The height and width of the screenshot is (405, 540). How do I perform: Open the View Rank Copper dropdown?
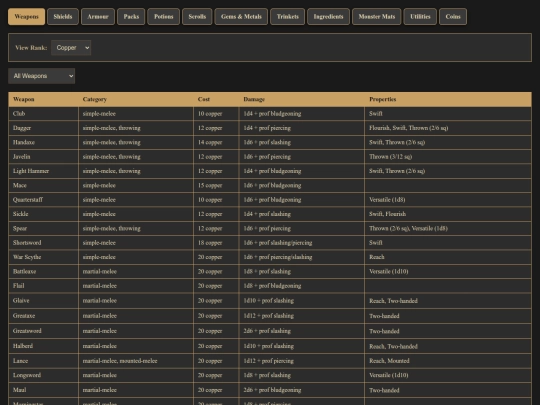click(x=71, y=48)
